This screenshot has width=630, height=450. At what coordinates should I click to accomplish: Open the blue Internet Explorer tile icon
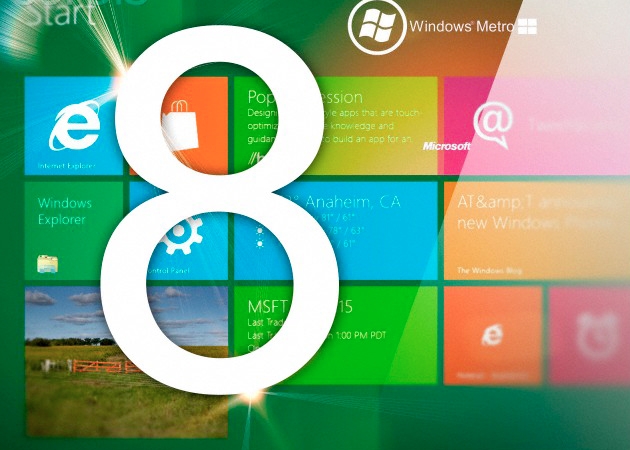pos(69,128)
